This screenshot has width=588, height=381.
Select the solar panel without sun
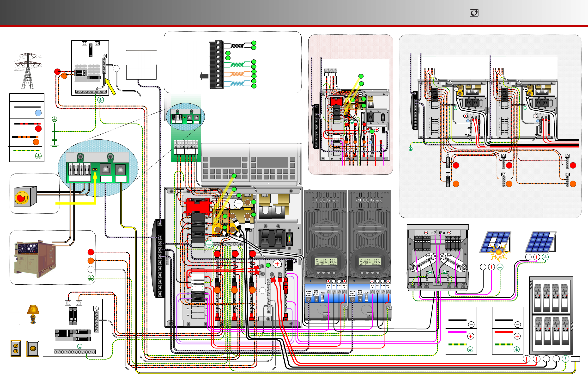540,242
